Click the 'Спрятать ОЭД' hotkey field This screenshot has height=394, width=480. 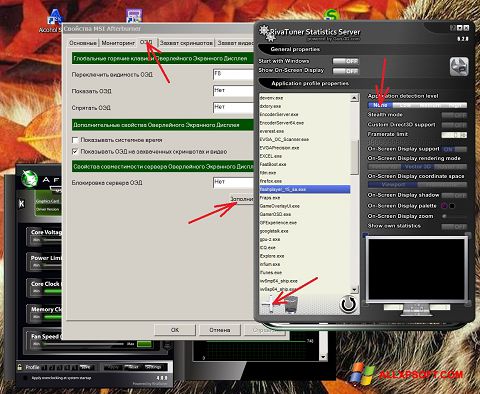(x=233, y=107)
